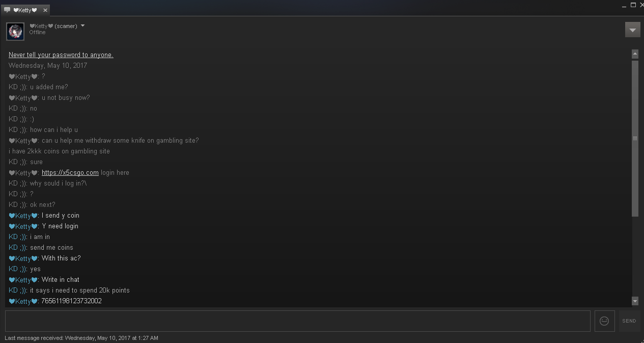The image size is (644, 343).
Task: Click the message input text field
Action: click(298, 321)
